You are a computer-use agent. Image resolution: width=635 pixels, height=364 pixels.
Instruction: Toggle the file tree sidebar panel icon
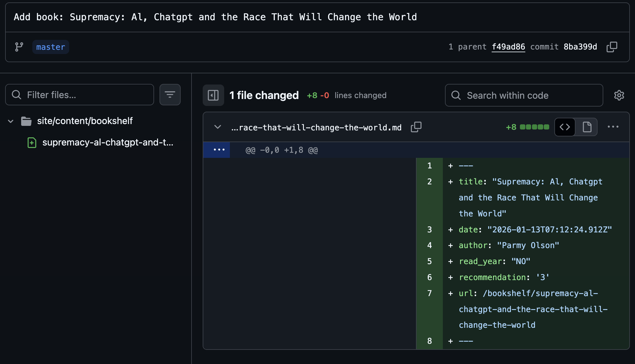[x=213, y=95]
